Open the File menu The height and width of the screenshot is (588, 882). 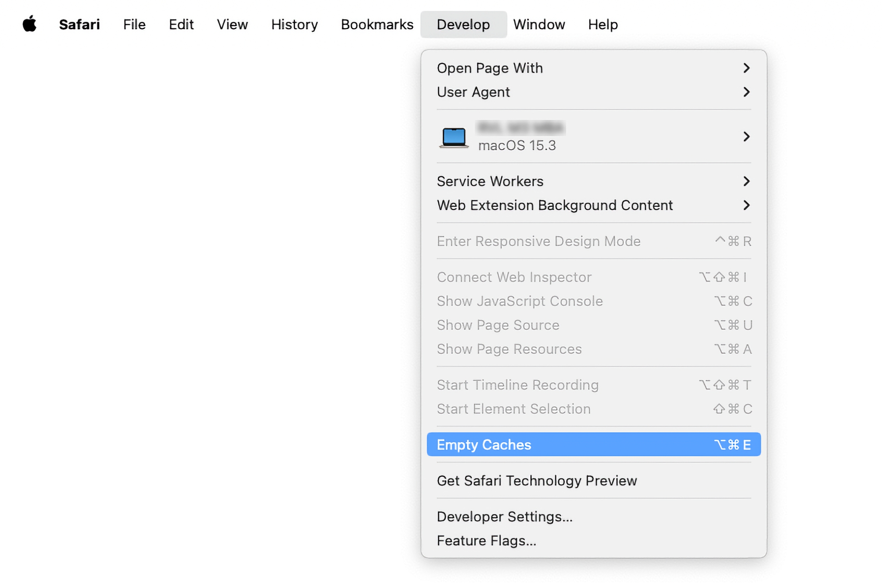(134, 24)
